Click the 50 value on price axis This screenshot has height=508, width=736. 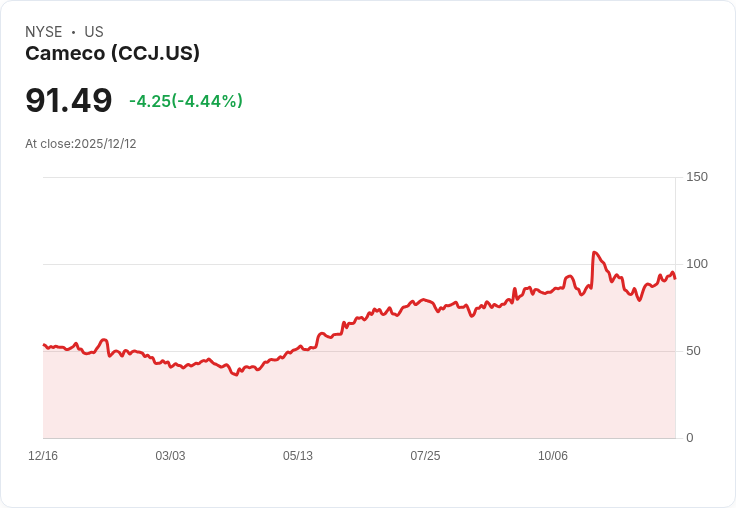point(693,351)
